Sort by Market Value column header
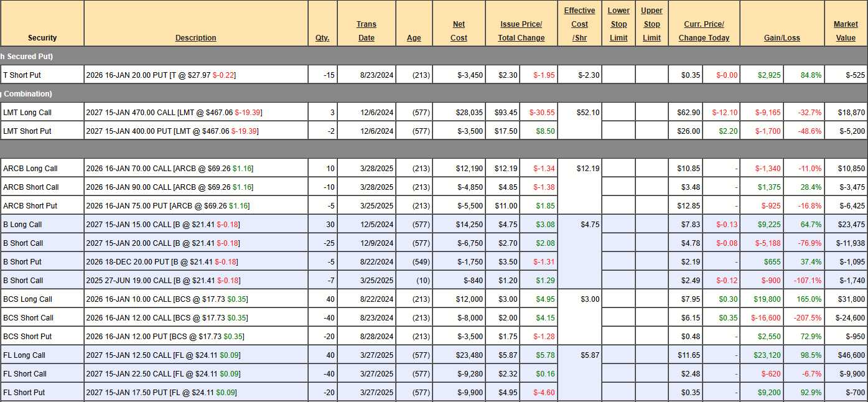The image size is (868, 402). point(846,31)
